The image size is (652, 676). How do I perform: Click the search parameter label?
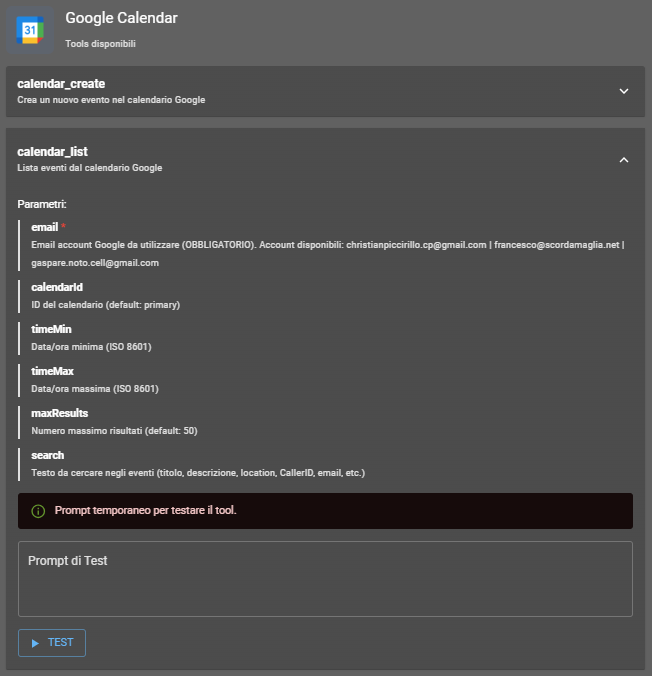(47, 455)
